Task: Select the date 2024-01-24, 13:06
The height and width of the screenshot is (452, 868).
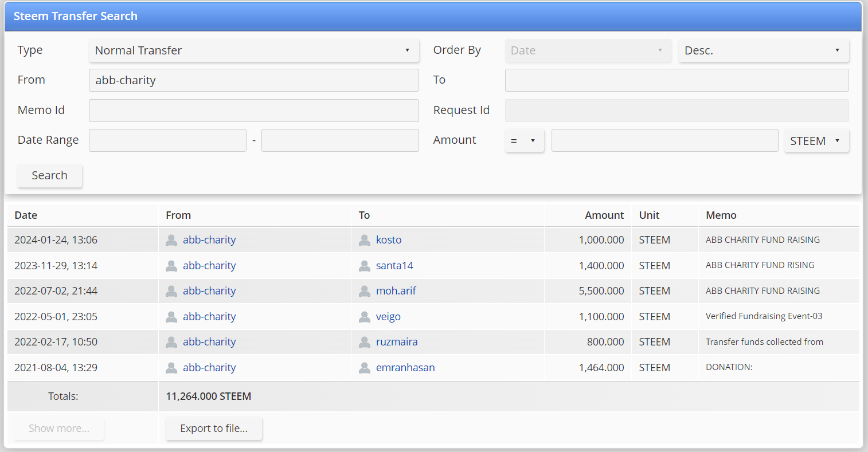Action: click(56, 240)
